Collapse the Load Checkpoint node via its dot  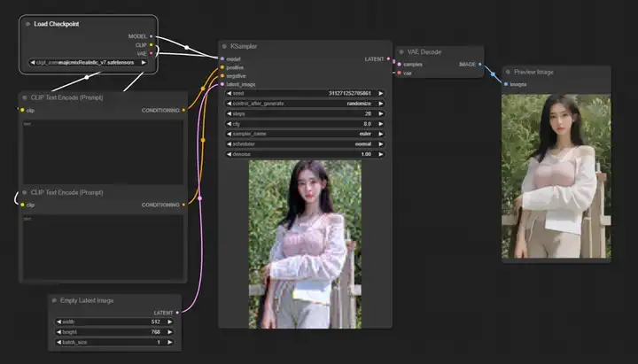click(27, 24)
